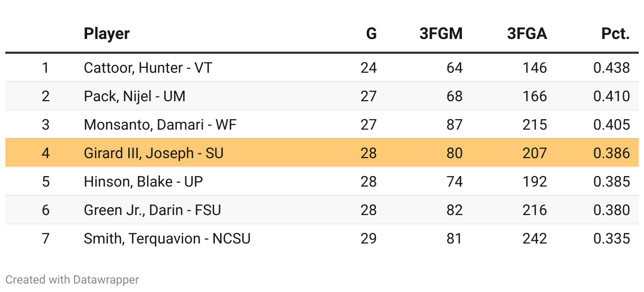
Task: Select the Hinson, Blake - UP name
Action: coord(143,182)
